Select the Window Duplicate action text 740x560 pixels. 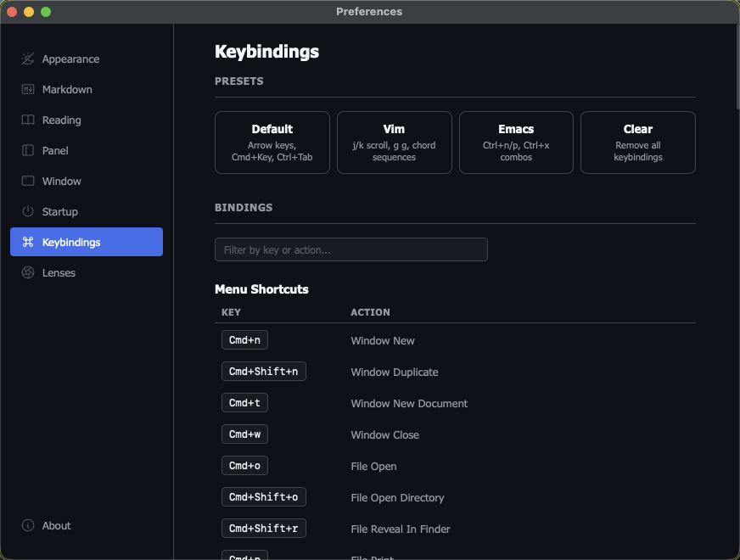[395, 372]
